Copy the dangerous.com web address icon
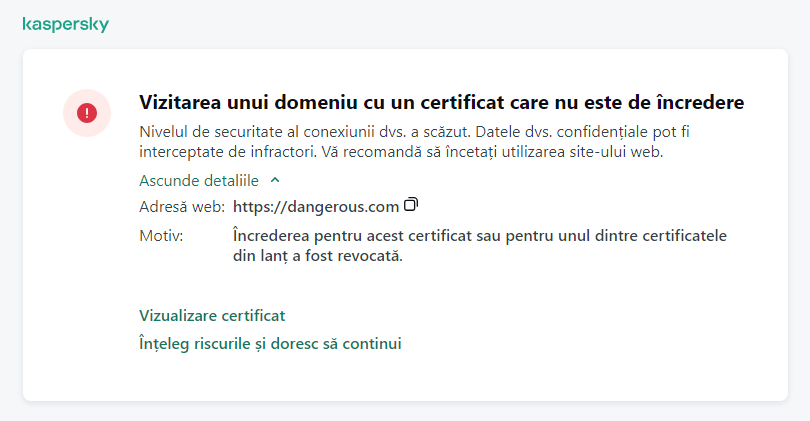Viewport: 810px width, 421px height. point(410,205)
